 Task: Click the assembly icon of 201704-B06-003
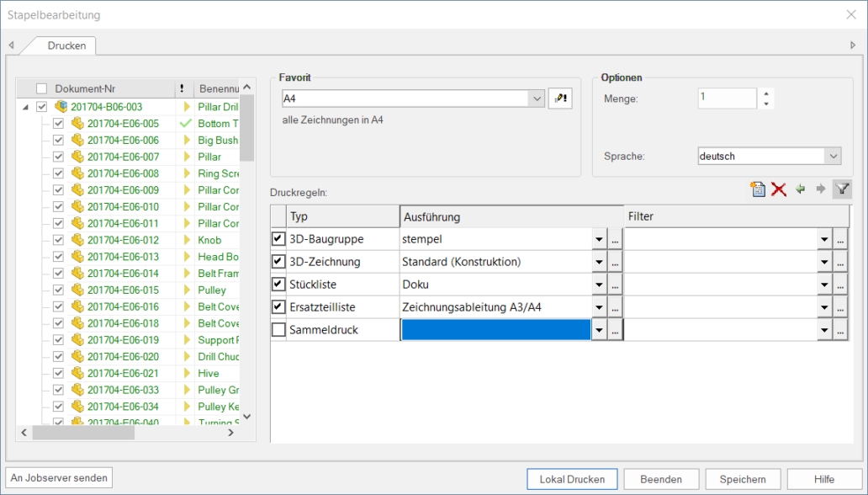point(61,107)
